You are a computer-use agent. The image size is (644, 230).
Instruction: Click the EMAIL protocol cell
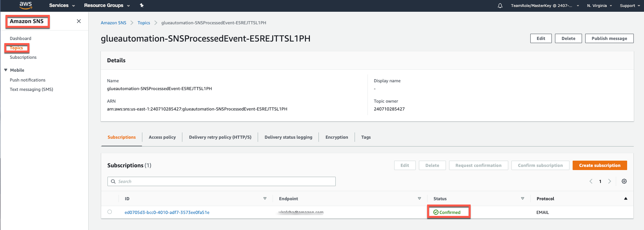point(543,212)
